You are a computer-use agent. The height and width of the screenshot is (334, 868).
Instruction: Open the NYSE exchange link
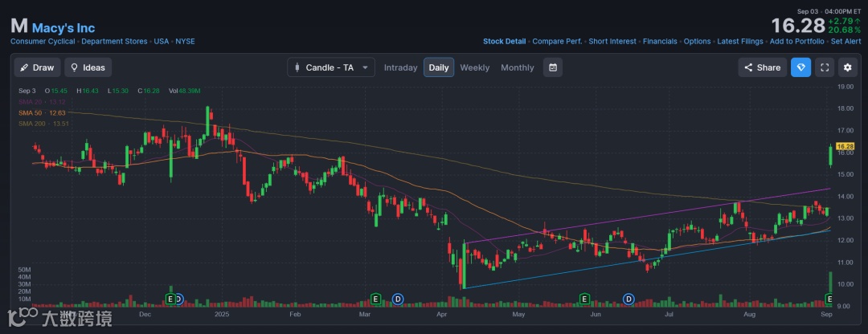tap(185, 42)
